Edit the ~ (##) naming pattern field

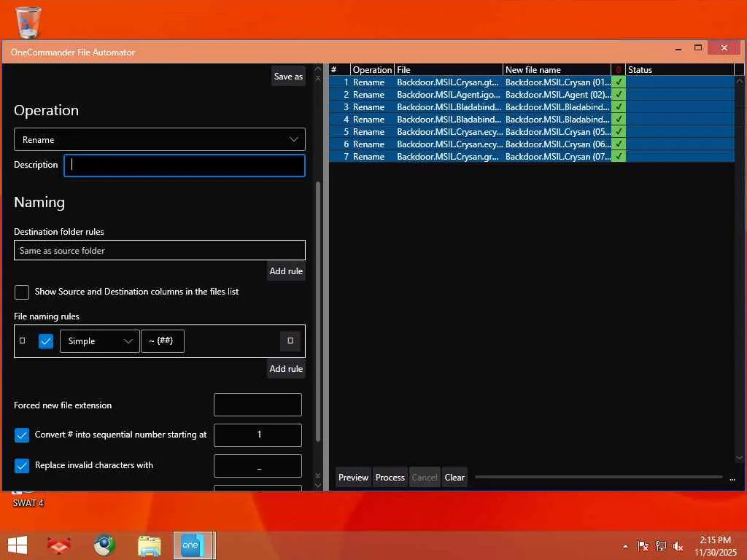point(163,341)
